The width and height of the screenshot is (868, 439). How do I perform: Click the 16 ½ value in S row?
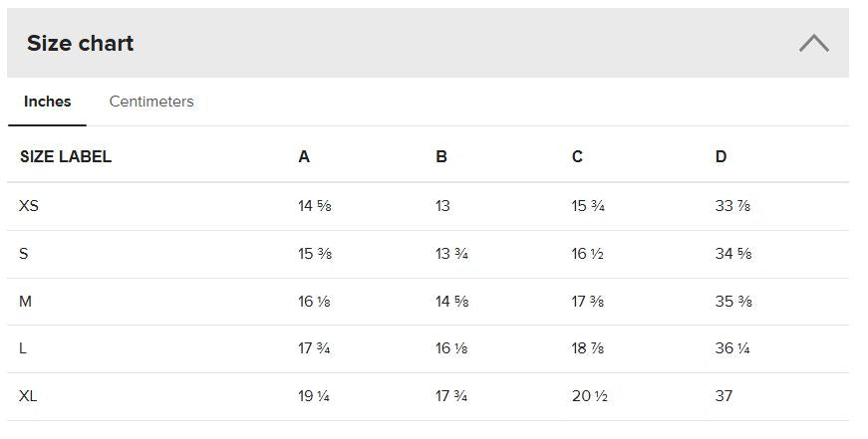(587, 254)
